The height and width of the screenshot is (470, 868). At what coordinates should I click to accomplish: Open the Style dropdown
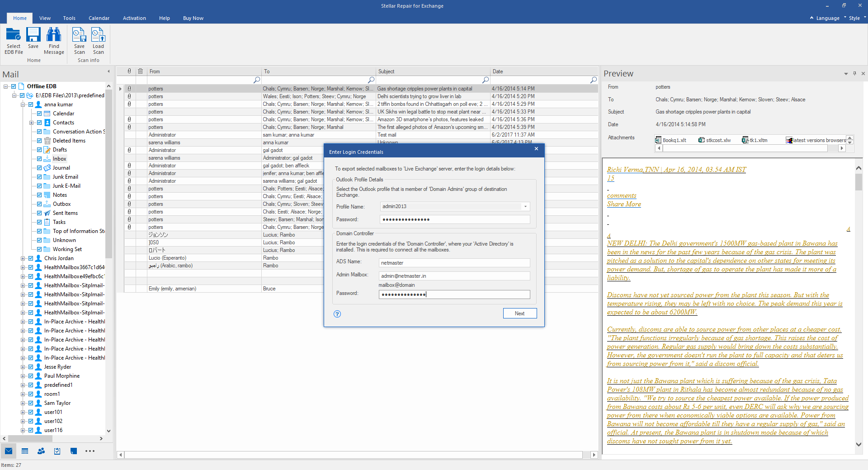coord(857,18)
